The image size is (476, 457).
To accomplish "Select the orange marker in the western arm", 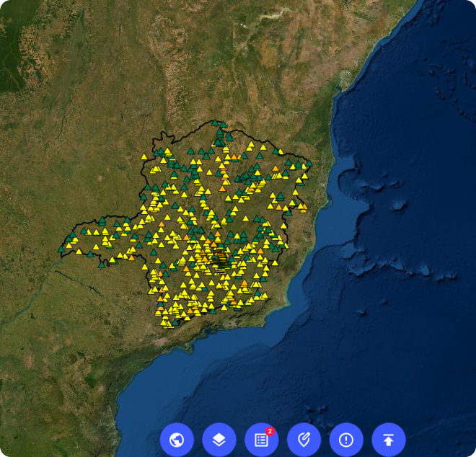I will point(131,257).
